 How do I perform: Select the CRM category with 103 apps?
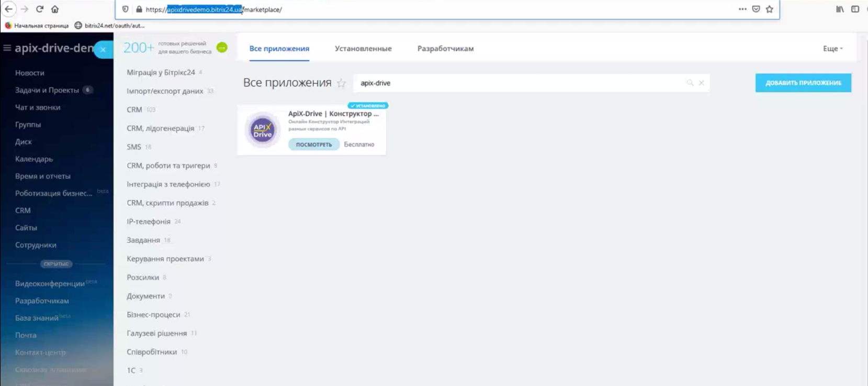pyautogui.click(x=134, y=109)
